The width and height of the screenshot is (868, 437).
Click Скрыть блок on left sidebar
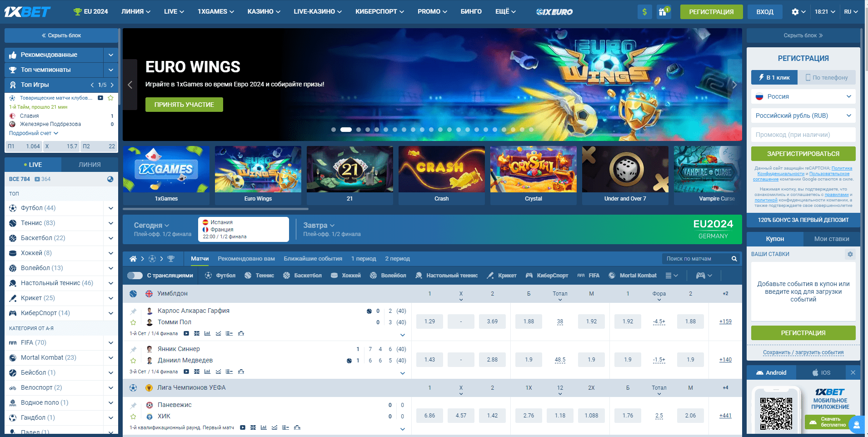(x=61, y=35)
